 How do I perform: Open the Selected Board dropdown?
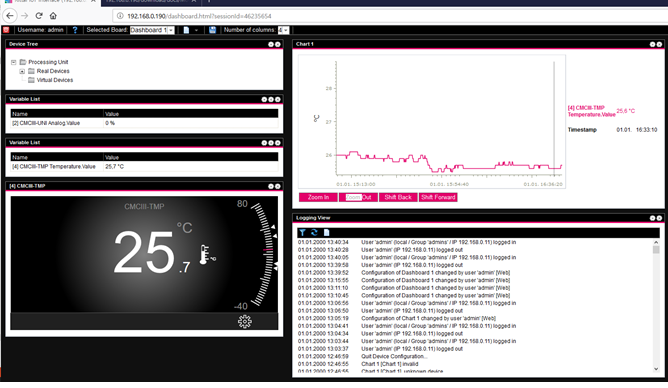(152, 30)
